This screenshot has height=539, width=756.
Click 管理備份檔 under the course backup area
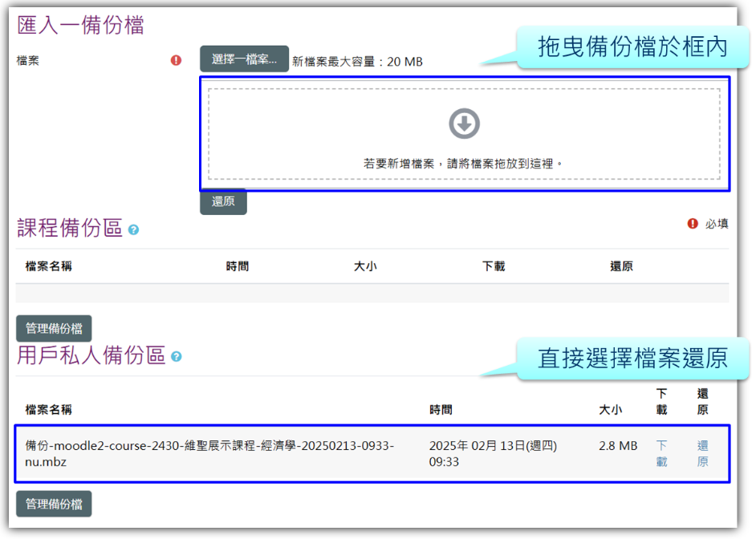tap(53, 328)
